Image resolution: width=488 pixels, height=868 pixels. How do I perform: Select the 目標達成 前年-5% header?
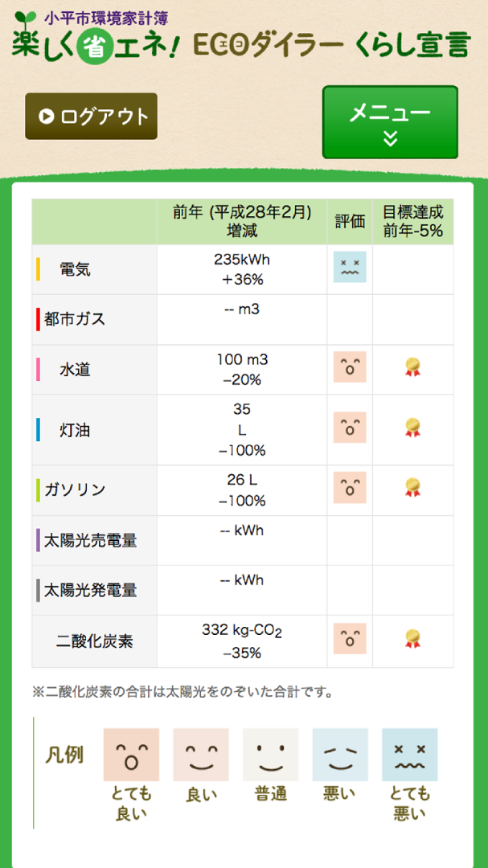coord(412,222)
